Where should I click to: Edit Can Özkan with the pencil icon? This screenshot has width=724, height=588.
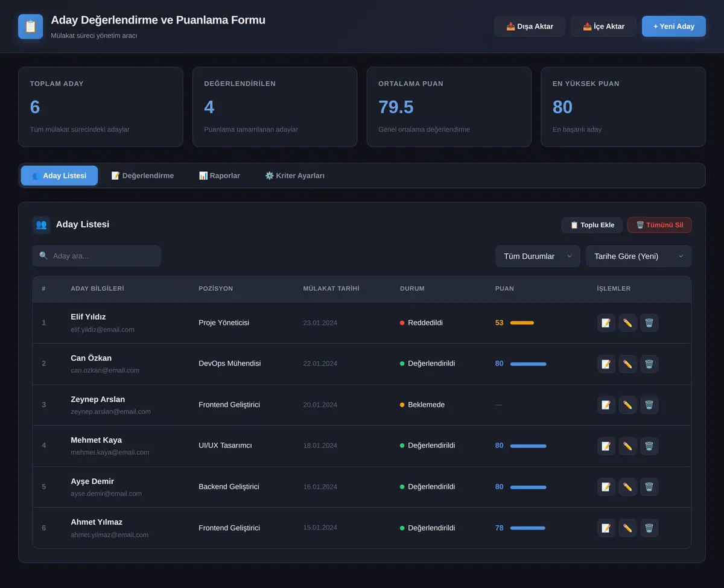627,364
